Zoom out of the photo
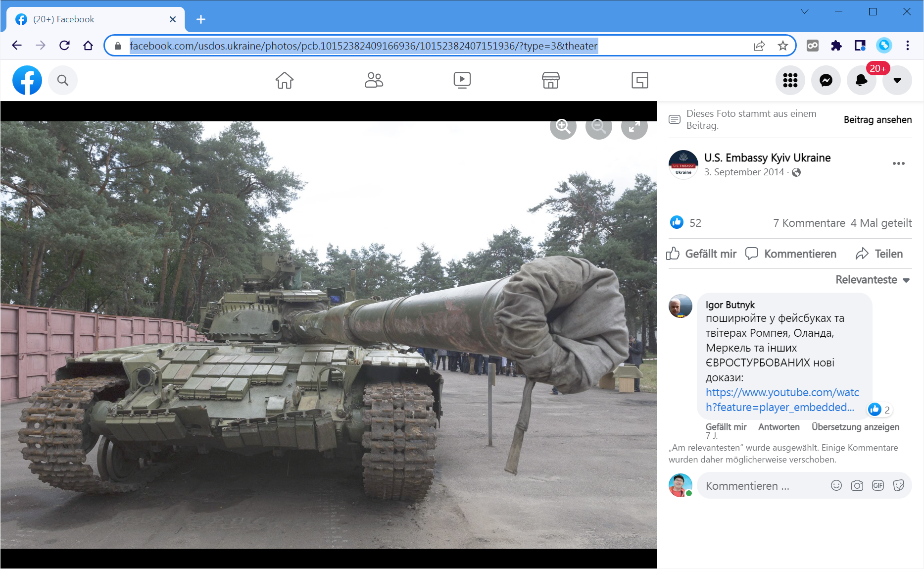 598,127
